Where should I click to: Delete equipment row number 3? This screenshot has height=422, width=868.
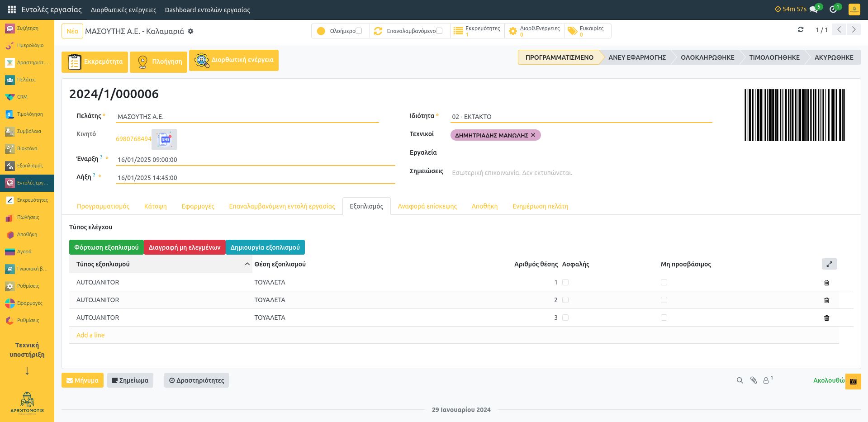[826, 318]
